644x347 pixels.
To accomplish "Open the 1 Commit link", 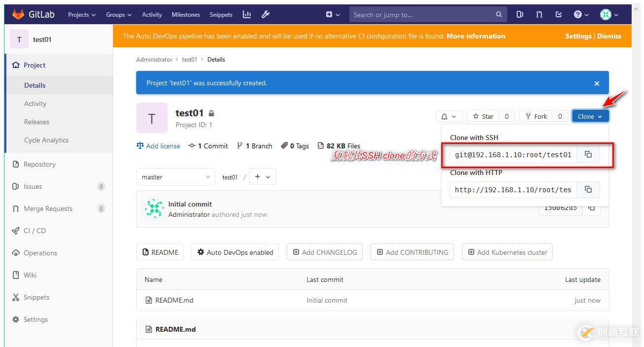I will coord(208,146).
